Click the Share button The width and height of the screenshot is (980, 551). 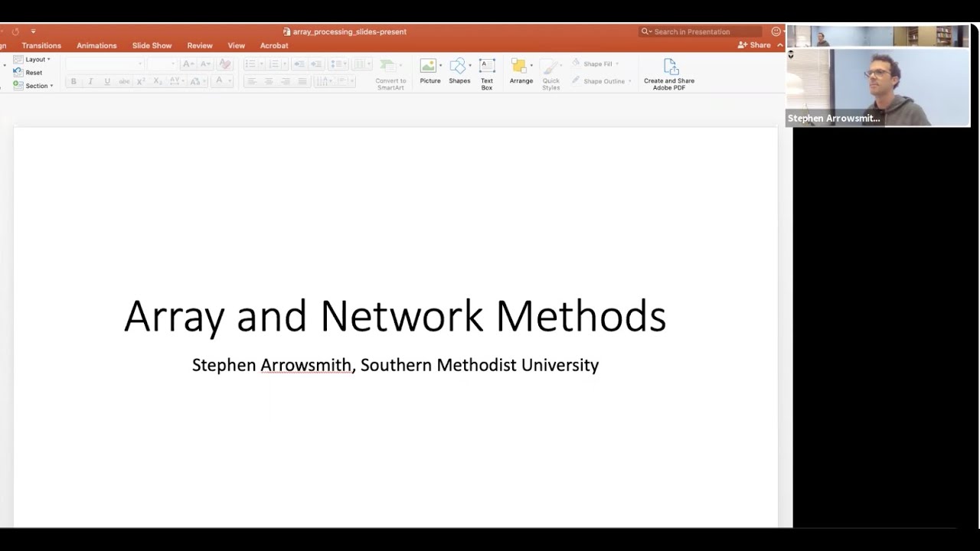coord(754,45)
